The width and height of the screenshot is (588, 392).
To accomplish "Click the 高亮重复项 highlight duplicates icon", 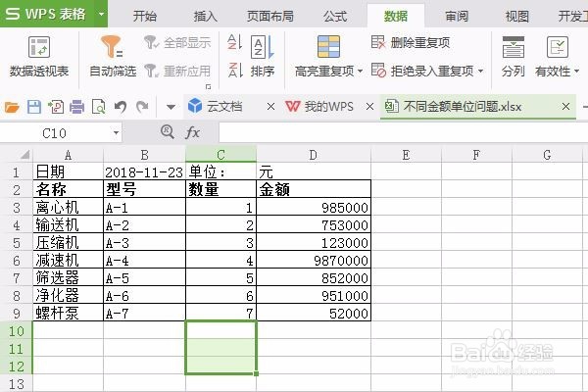I will click(328, 46).
